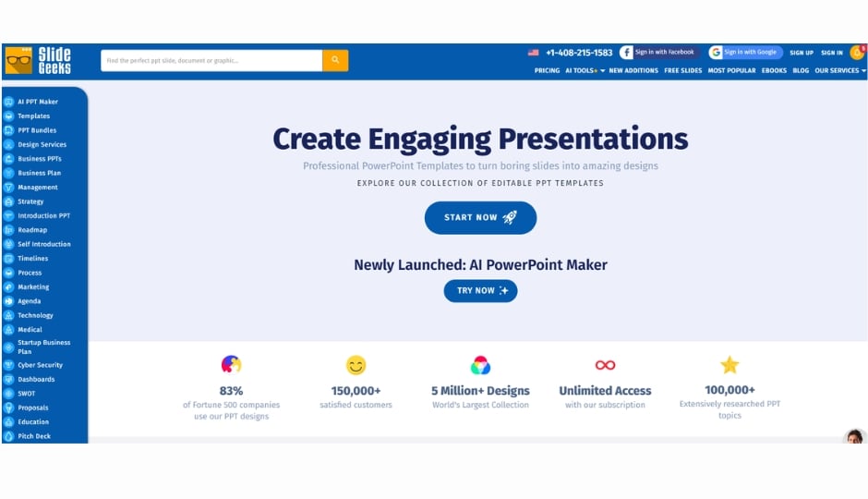Click the Design Services sidebar icon
The height and width of the screenshot is (499, 868).
[9, 144]
